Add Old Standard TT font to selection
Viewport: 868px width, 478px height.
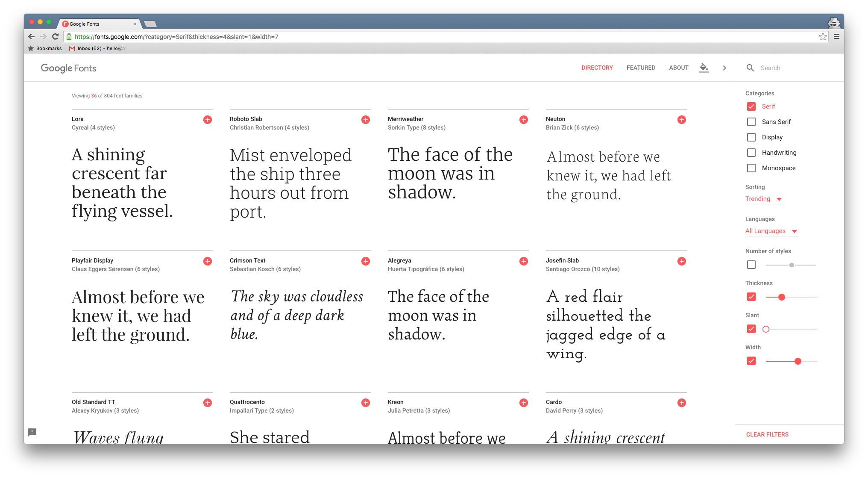coord(208,403)
